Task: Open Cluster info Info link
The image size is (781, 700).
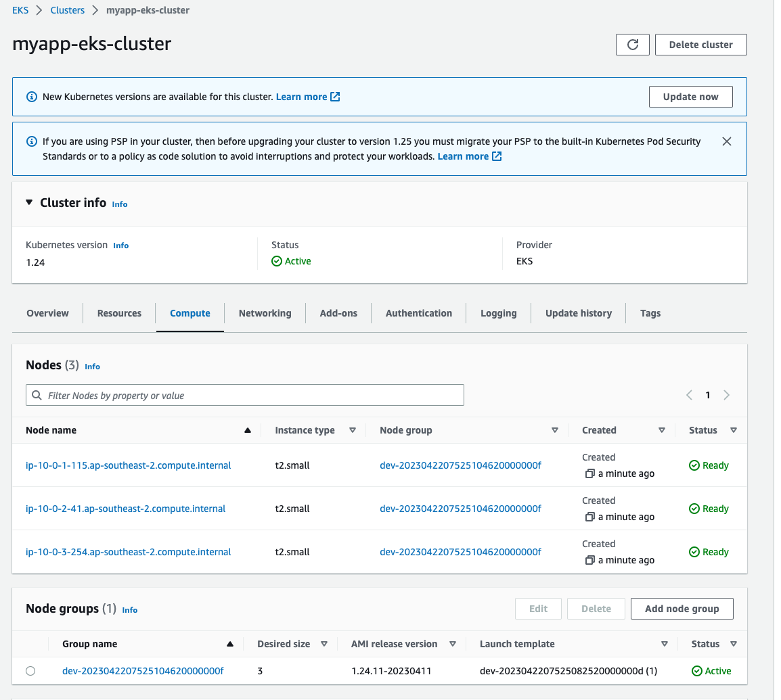Action: [120, 204]
